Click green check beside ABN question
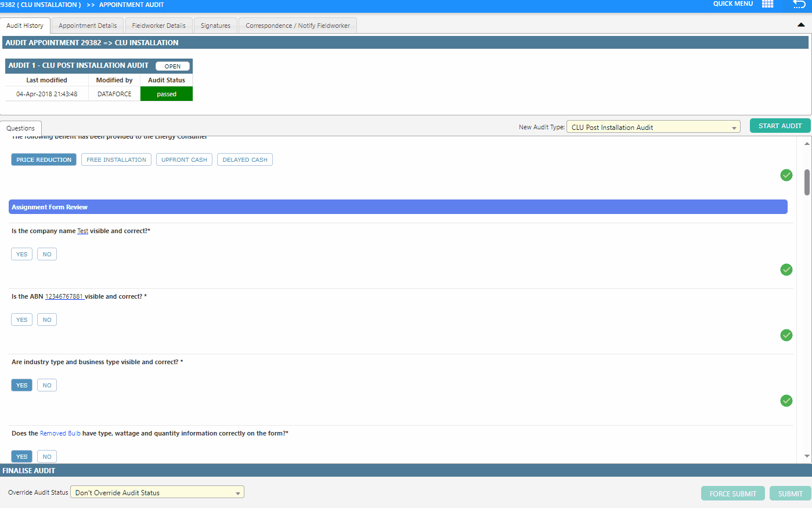Screen dimensions: 812x508 (786, 335)
